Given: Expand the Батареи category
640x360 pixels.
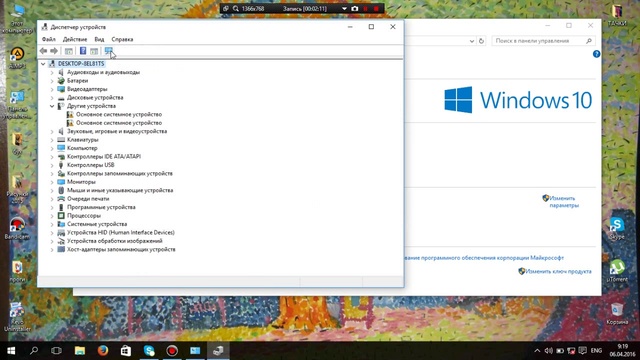Looking at the screenshot, I should coord(52,81).
